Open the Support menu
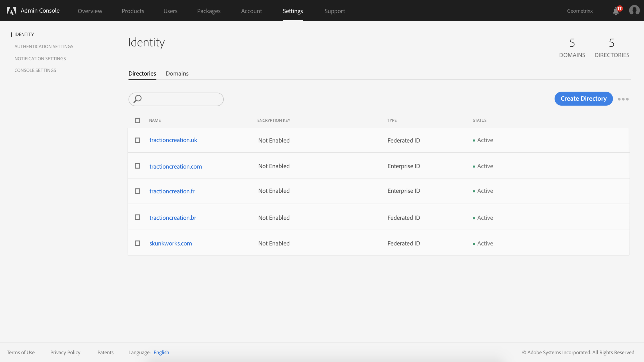The image size is (644, 362). pos(335,11)
